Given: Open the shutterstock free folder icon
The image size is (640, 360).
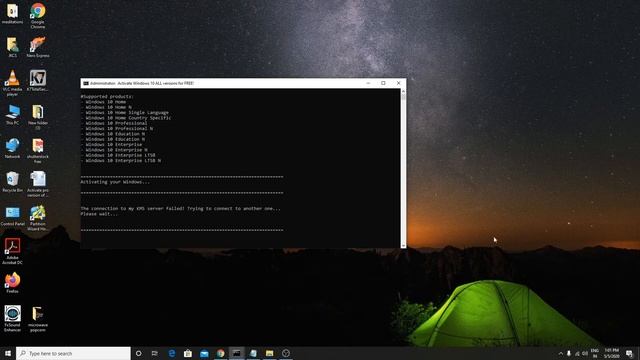Looking at the screenshot, I should coord(38,151).
